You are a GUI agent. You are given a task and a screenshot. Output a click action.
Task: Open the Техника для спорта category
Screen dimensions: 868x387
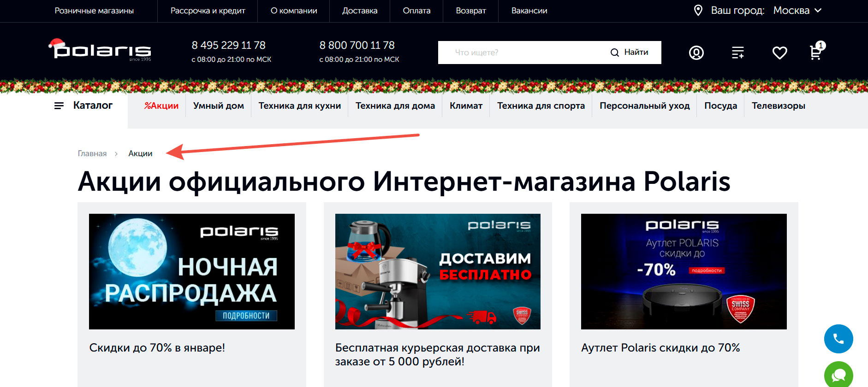[x=541, y=106]
